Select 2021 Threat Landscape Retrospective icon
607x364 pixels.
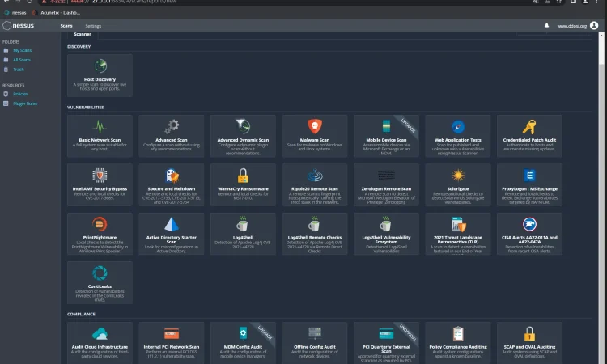coord(458,224)
